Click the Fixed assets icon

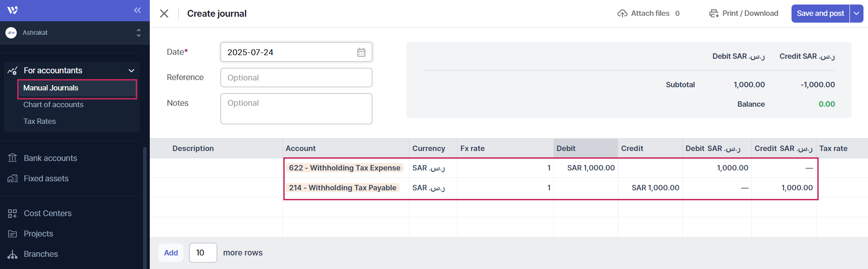click(13, 179)
